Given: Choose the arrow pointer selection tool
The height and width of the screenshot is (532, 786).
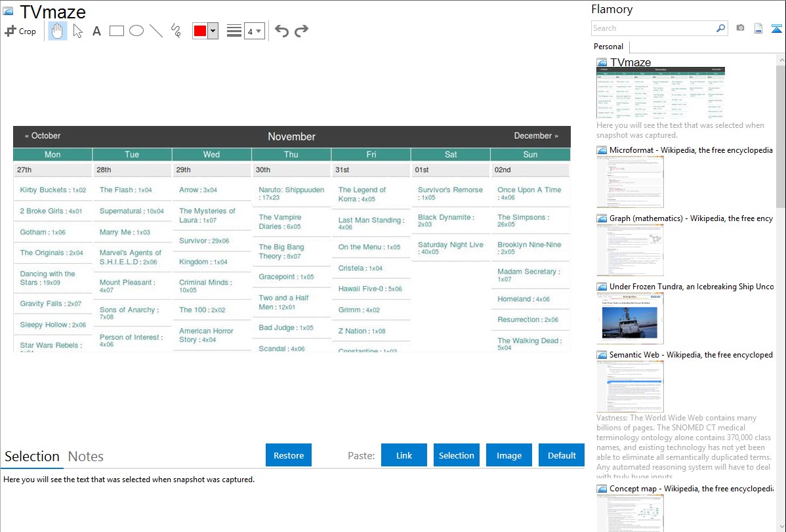Looking at the screenshot, I should tap(78, 31).
